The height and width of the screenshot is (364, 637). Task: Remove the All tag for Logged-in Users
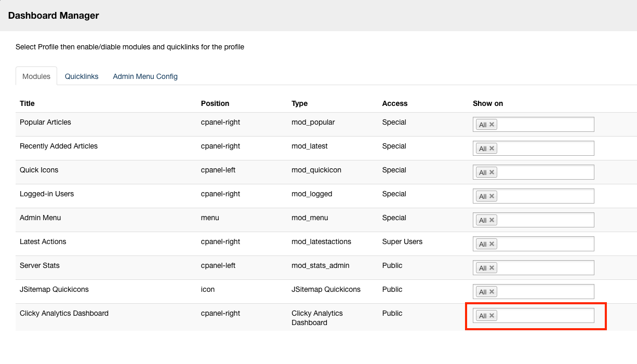[492, 196]
